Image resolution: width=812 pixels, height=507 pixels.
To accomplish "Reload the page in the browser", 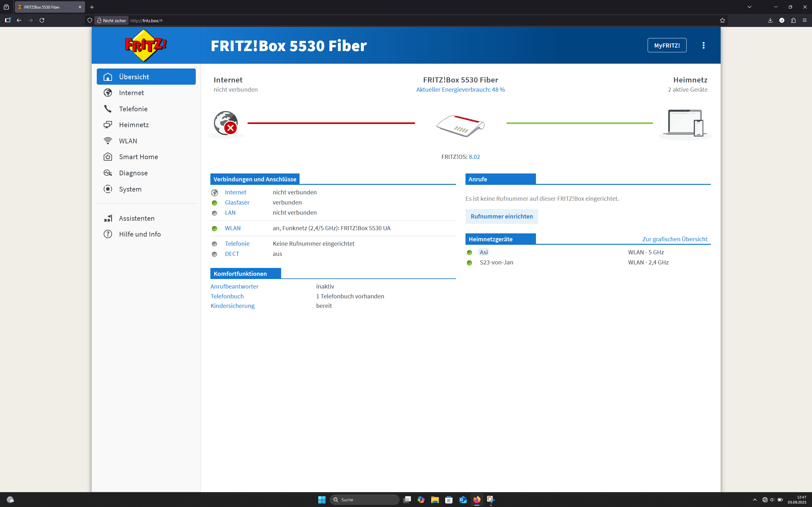I will (x=42, y=21).
